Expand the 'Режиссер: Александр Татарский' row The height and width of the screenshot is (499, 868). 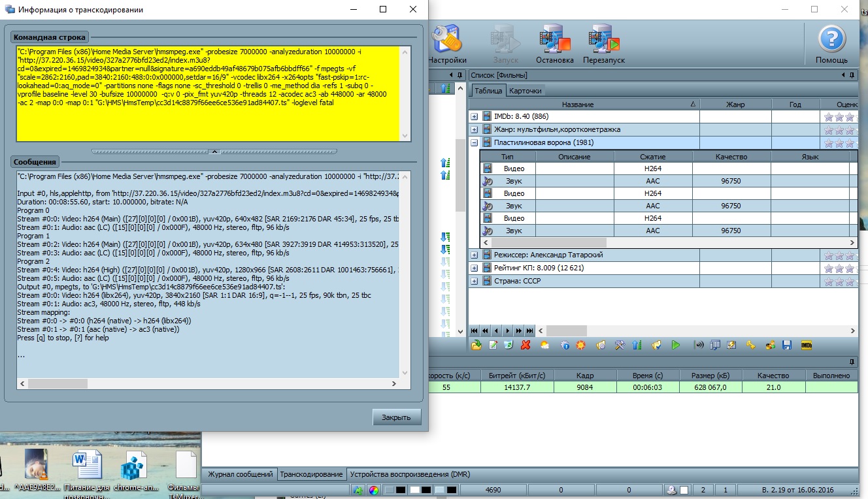(475, 255)
